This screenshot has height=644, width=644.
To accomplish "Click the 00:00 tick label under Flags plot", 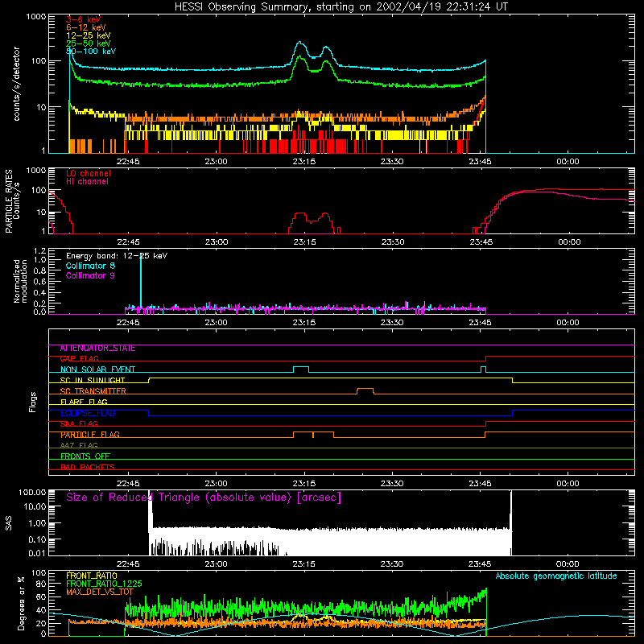I will tap(568, 484).
